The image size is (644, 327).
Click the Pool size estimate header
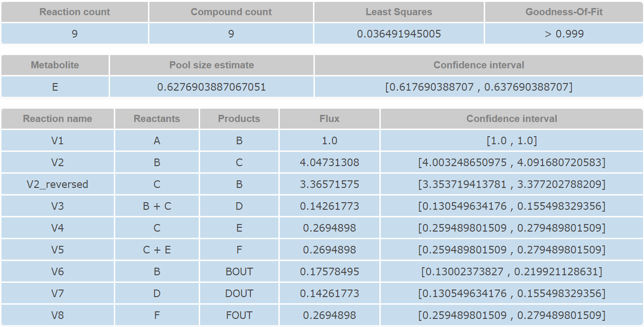point(212,65)
